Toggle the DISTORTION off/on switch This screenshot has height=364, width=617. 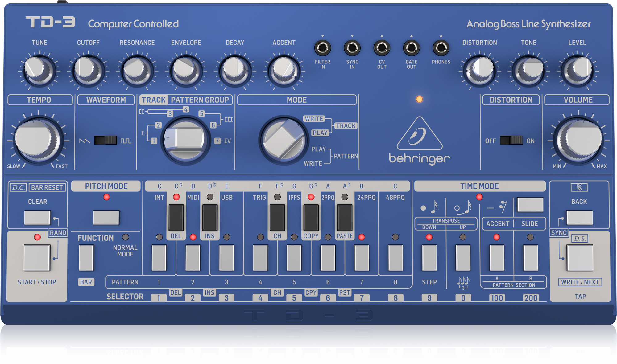511,140
